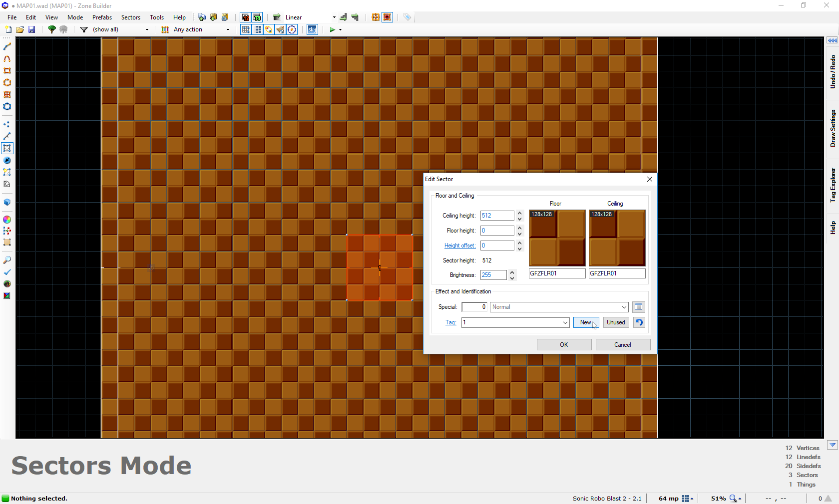Follow the Height offset link

[x=459, y=246]
